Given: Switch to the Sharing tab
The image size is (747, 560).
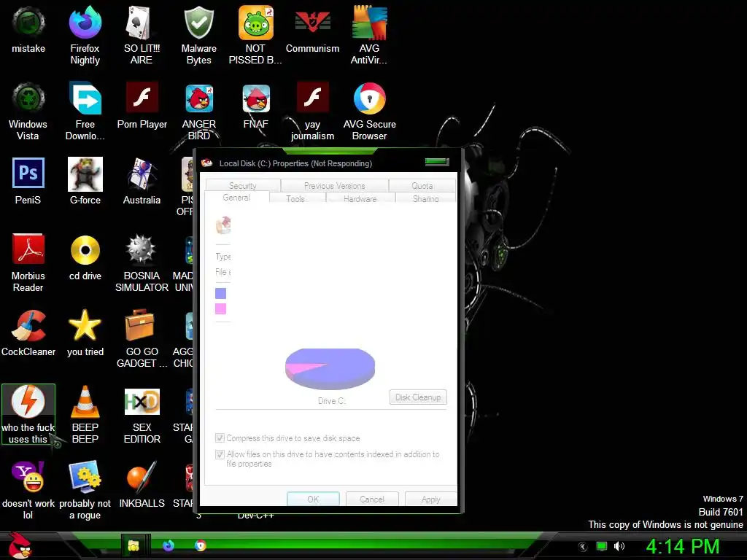Looking at the screenshot, I should coord(425,198).
